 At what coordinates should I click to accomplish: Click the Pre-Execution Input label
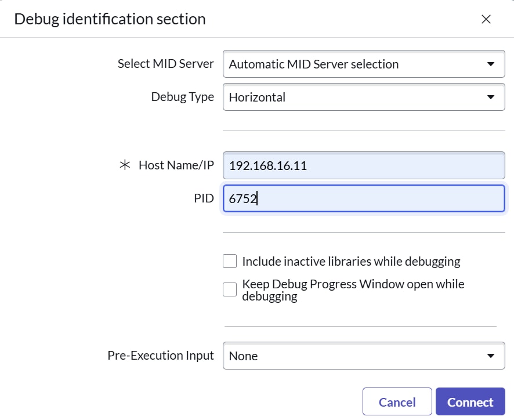161,356
